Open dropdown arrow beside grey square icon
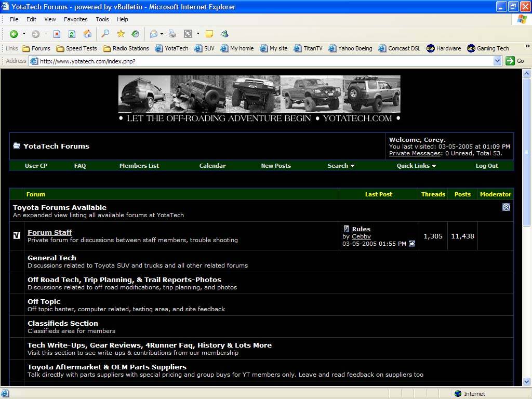This screenshot has height=399, width=532. [198, 34]
